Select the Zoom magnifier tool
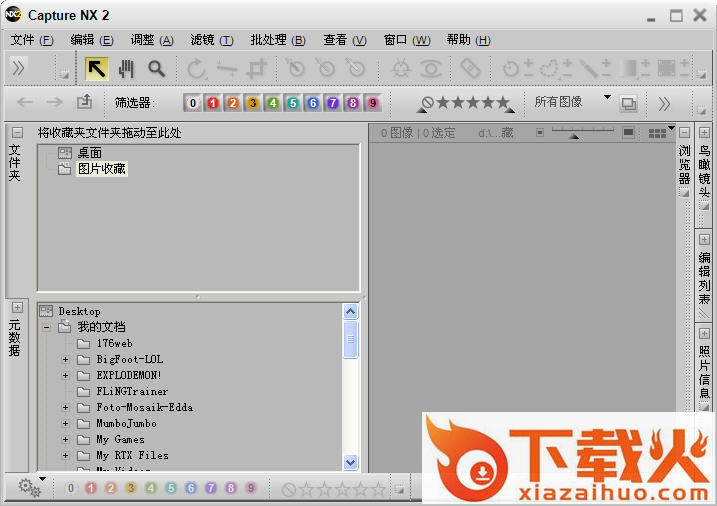This screenshot has width=717, height=506. pos(156,69)
